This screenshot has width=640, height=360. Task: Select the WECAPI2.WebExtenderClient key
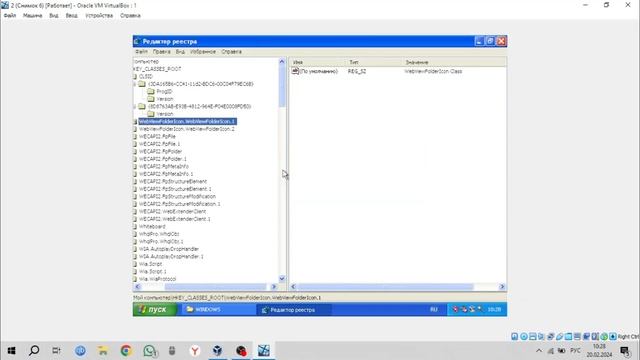[x=172, y=211]
